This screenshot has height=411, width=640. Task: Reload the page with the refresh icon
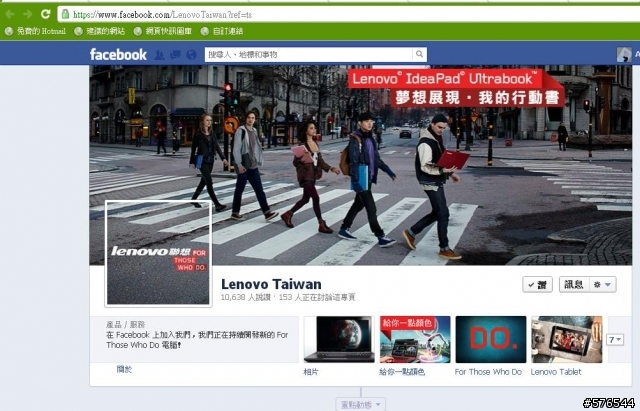[45, 14]
